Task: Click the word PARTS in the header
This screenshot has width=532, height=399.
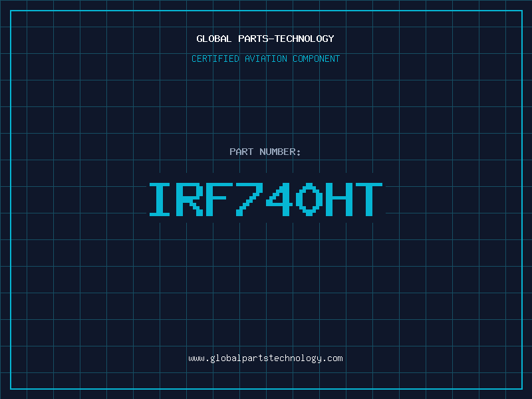Action: click(x=253, y=39)
